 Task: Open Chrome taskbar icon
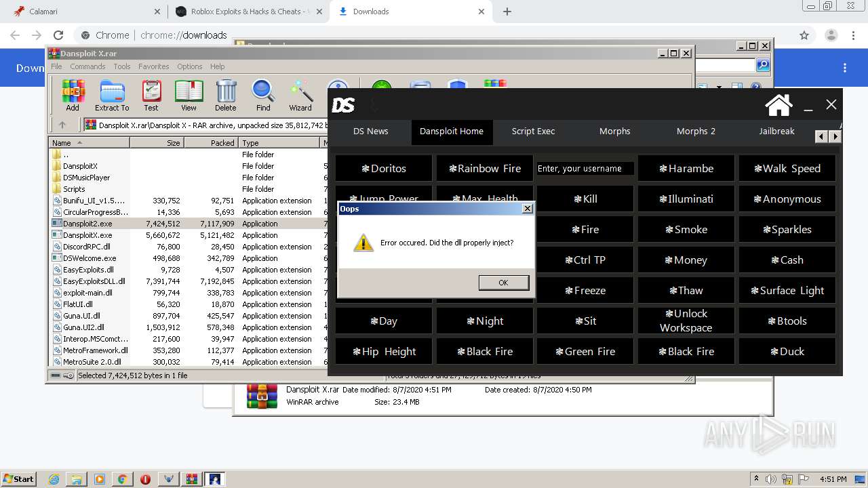[122, 479]
